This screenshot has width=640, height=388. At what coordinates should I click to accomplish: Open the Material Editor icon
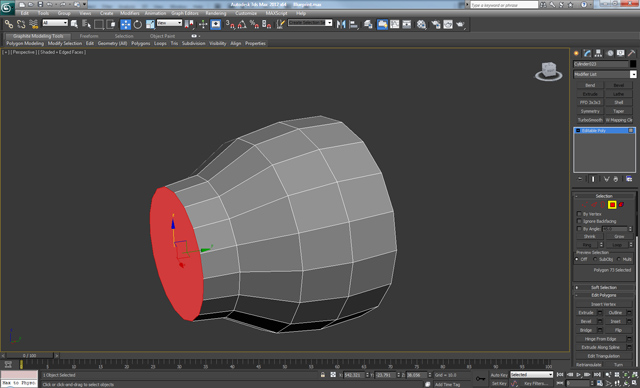coord(422,24)
